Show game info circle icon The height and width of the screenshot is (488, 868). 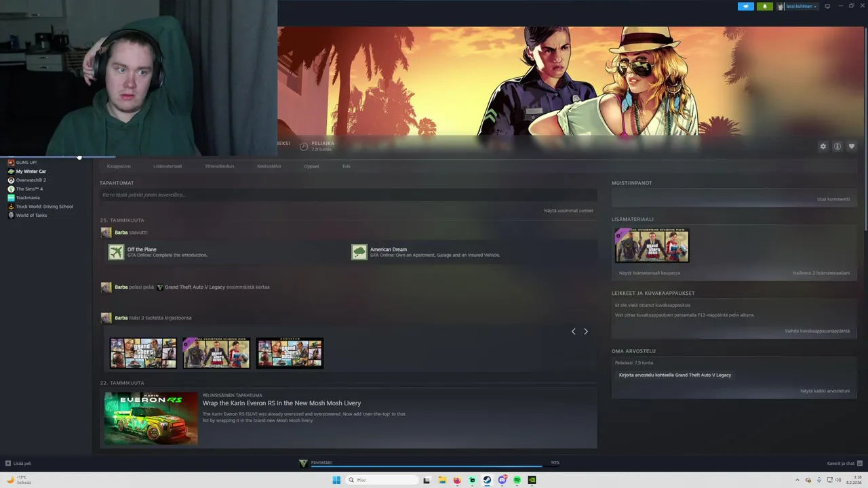(837, 146)
